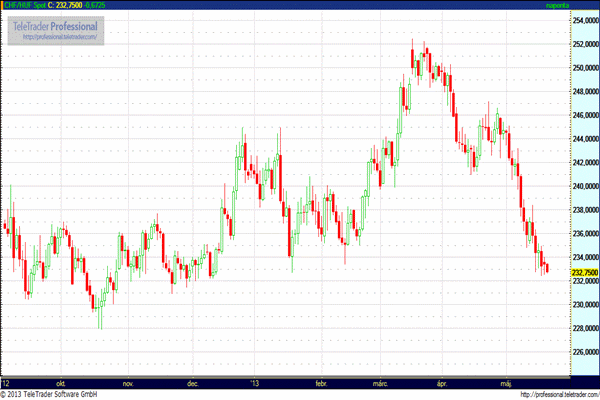This screenshot has width=600, height=400.
Task: Click the 240,0000 price axis label
Action: tap(584, 186)
